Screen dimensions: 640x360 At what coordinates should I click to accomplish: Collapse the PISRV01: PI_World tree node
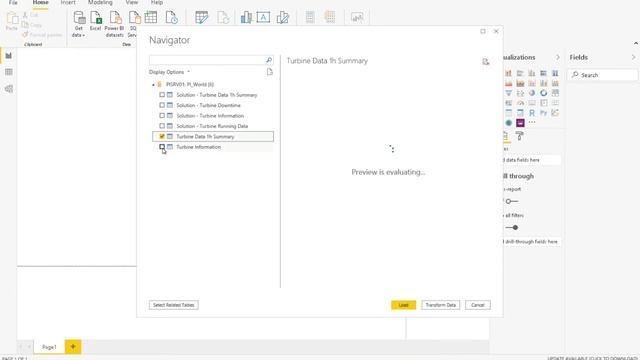pos(153,84)
